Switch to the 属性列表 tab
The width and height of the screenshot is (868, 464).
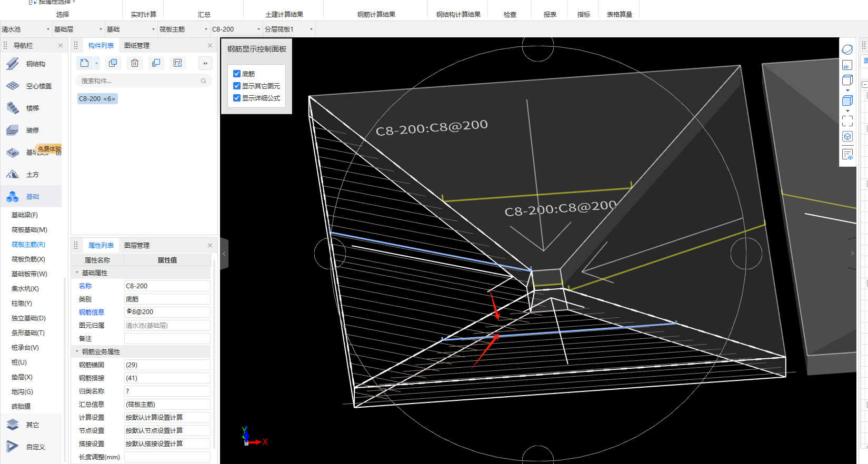pos(101,246)
